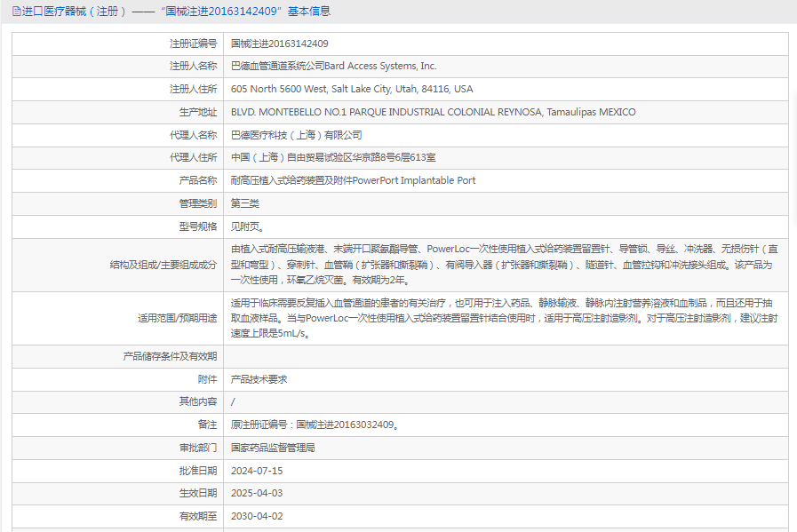Click the "批准日期" row label
Image resolution: width=797 pixels, height=532 pixels.
pyautogui.click(x=198, y=471)
